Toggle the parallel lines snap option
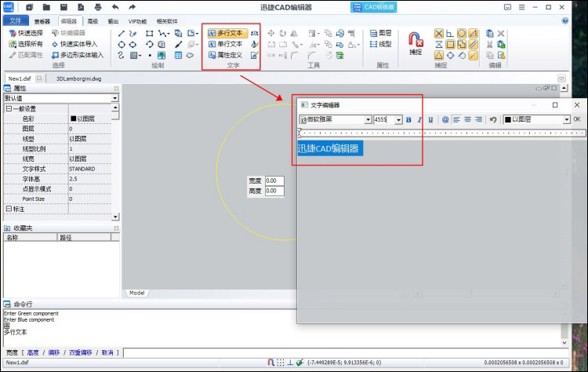588x372 pixels. coord(474,44)
